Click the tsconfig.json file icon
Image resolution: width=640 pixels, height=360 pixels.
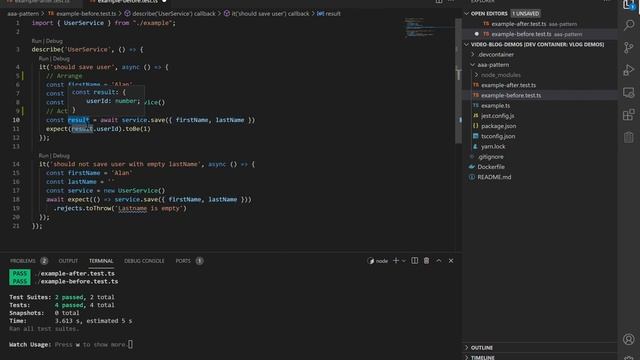coord(476,136)
